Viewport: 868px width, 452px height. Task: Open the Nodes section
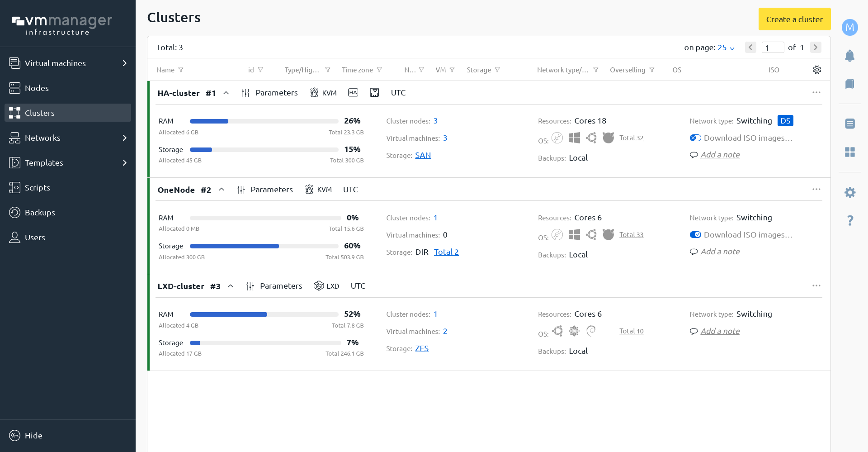pyautogui.click(x=37, y=88)
